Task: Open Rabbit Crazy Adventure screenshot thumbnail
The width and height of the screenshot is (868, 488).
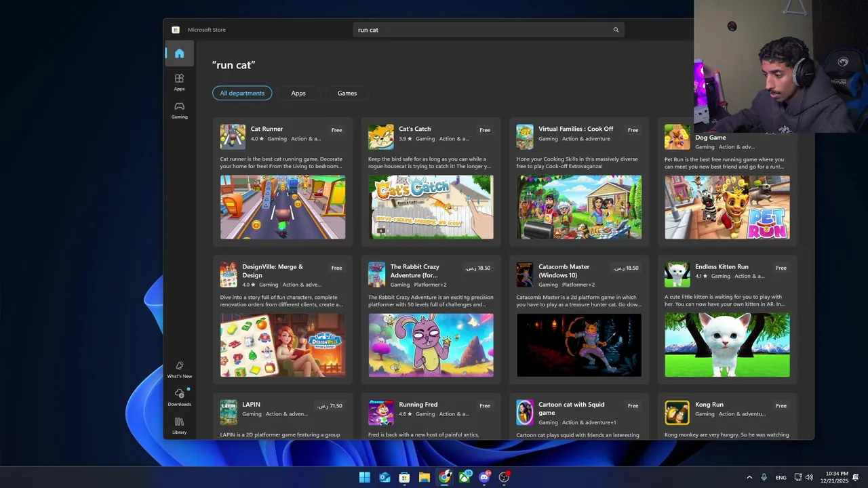Action: tap(431, 345)
